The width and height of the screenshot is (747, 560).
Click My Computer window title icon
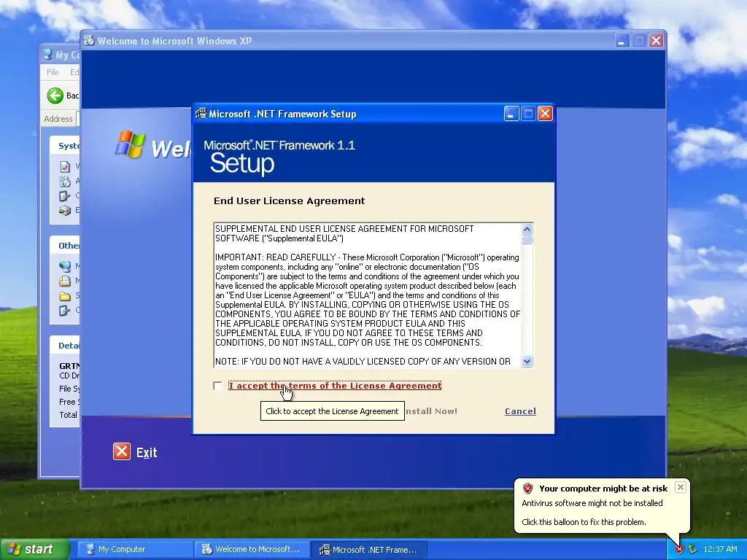[x=47, y=55]
